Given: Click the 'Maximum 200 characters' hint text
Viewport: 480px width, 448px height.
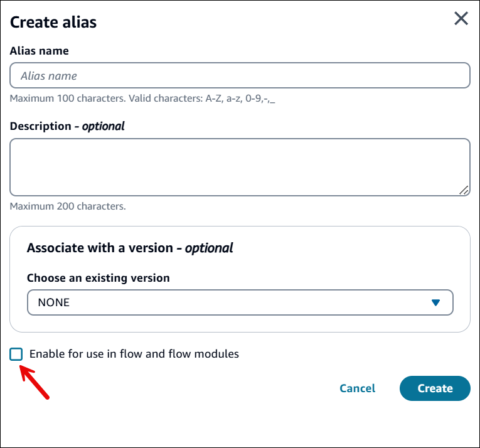Looking at the screenshot, I should (x=68, y=206).
